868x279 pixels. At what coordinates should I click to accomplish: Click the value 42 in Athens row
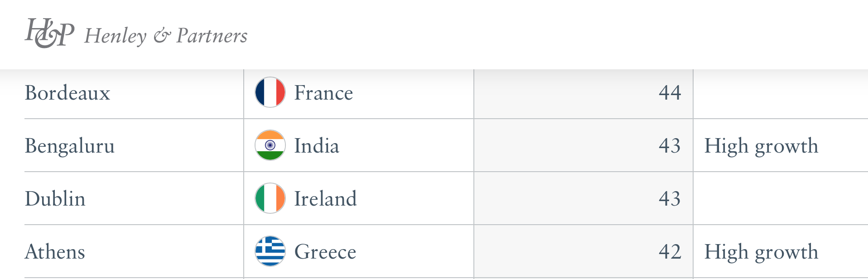click(670, 252)
